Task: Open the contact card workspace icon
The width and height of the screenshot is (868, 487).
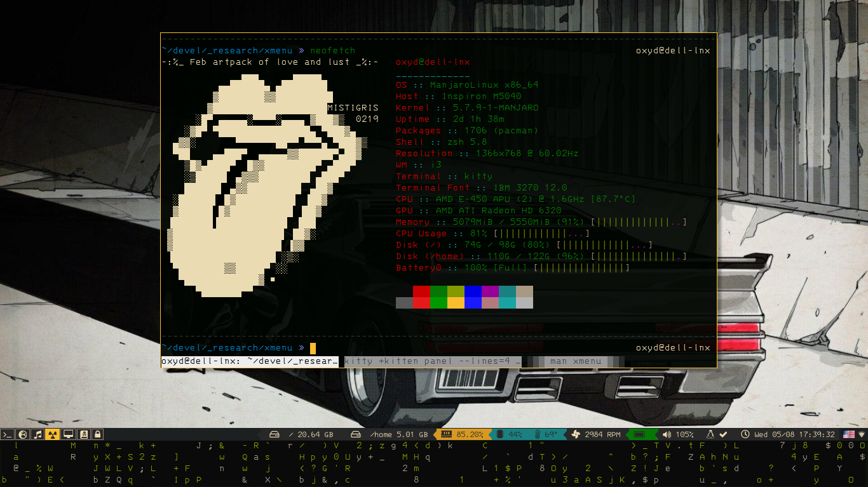Action: click(x=83, y=435)
